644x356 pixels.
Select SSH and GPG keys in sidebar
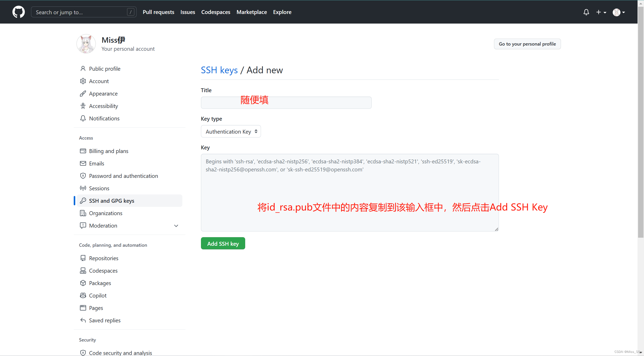pos(111,200)
